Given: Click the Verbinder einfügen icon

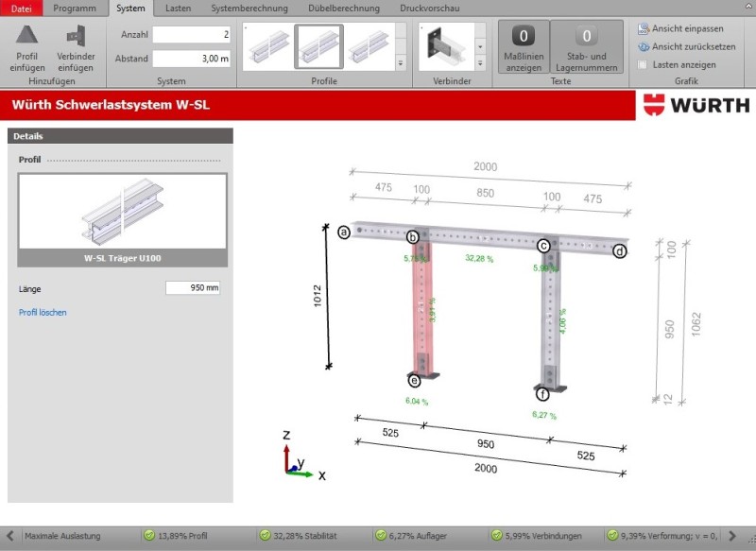Looking at the screenshot, I should click(x=76, y=38).
